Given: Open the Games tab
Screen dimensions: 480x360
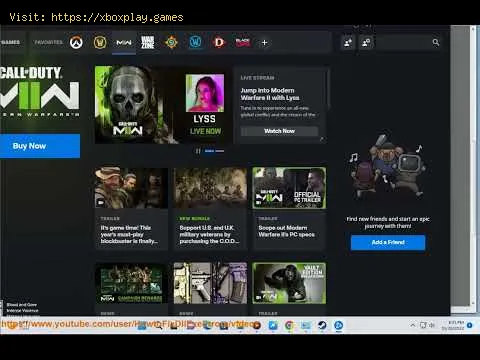Looking at the screenshot, I should (x=10, y=42).
